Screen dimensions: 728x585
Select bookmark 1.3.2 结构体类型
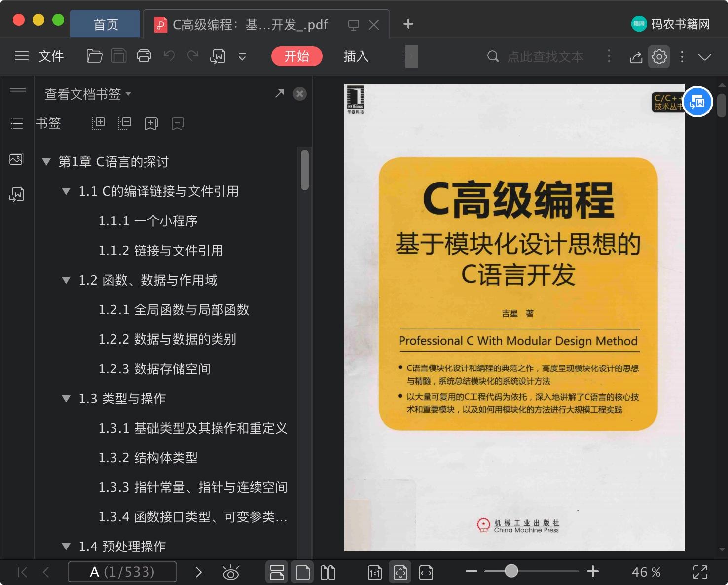point(148,458)
